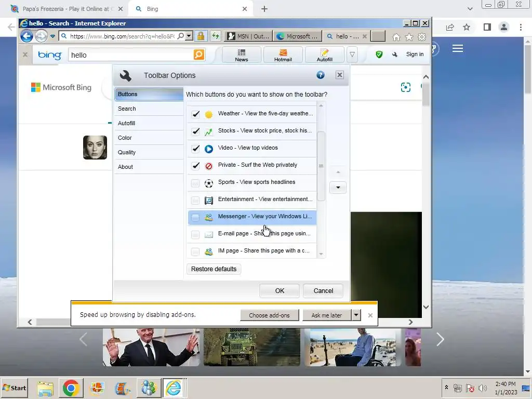Check the IM page checkbox
Screen dimensions: 532x399
195,252
